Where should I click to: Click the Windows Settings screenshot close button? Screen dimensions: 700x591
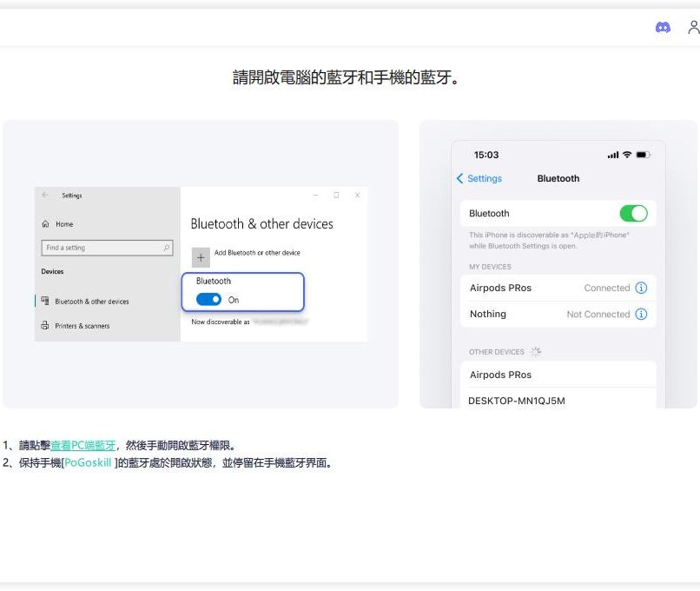(357, 196)
